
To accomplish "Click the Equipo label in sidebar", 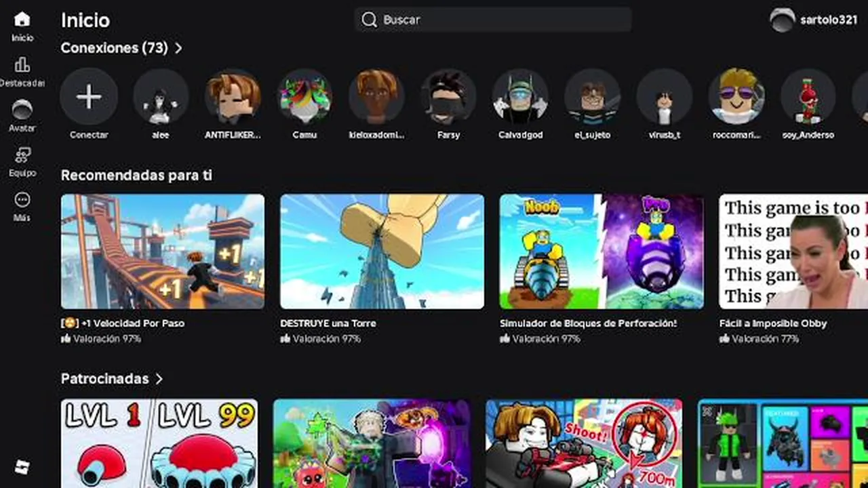I will [22, 173].
